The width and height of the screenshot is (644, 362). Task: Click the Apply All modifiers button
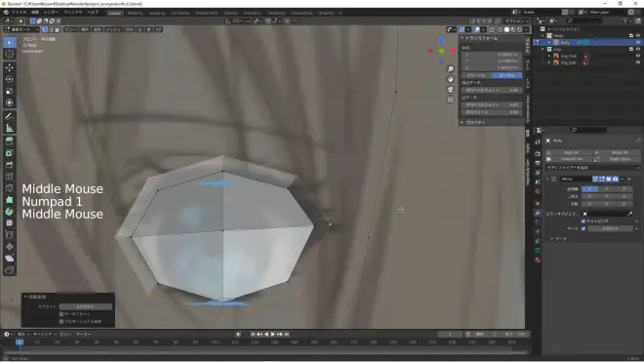click(x=571, y=153)
